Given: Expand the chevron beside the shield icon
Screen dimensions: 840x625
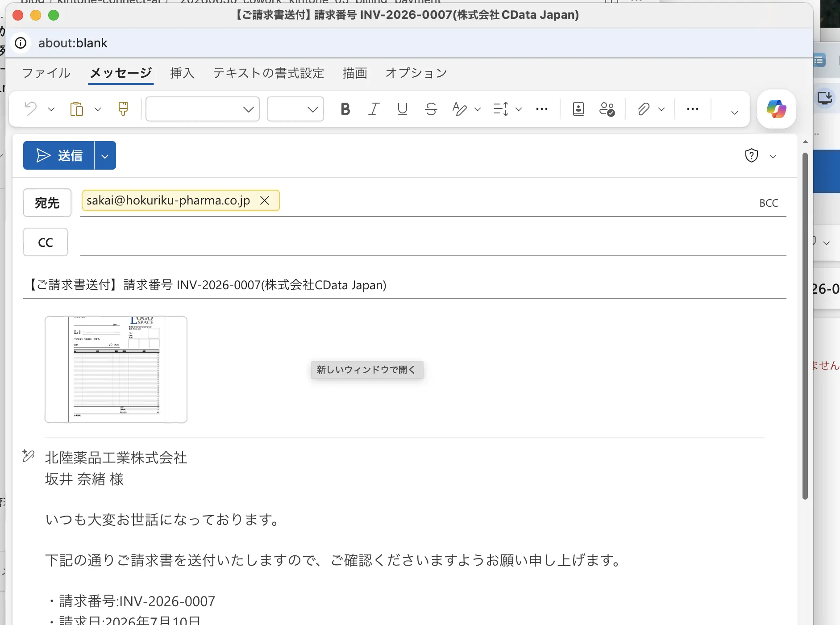Looking at the screenshot, I should click(773, 156).
